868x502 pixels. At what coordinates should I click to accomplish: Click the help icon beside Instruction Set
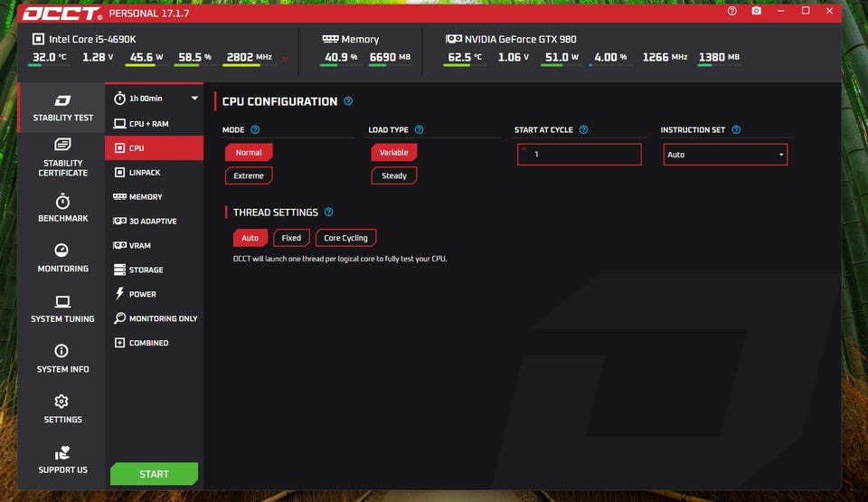[736, 129]
